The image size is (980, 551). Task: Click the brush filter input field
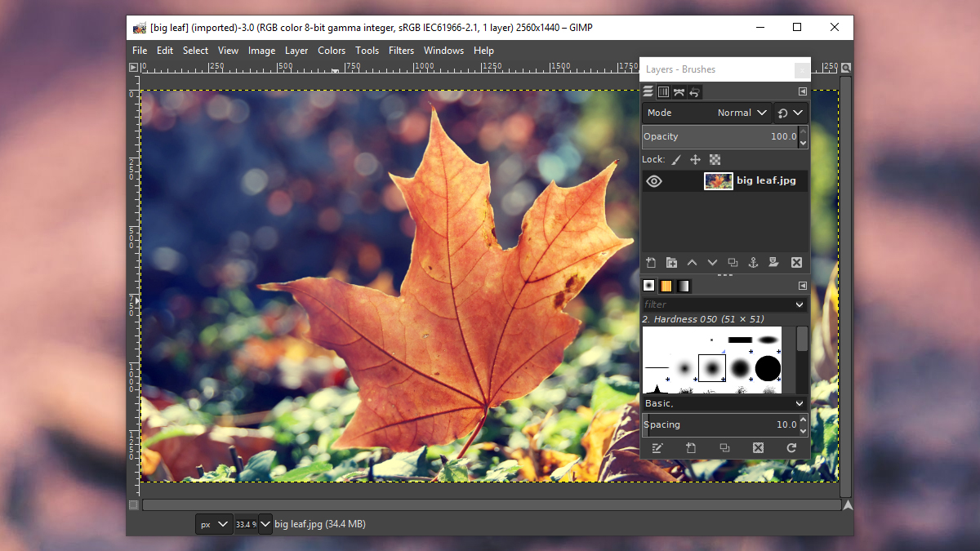(717, 304)
